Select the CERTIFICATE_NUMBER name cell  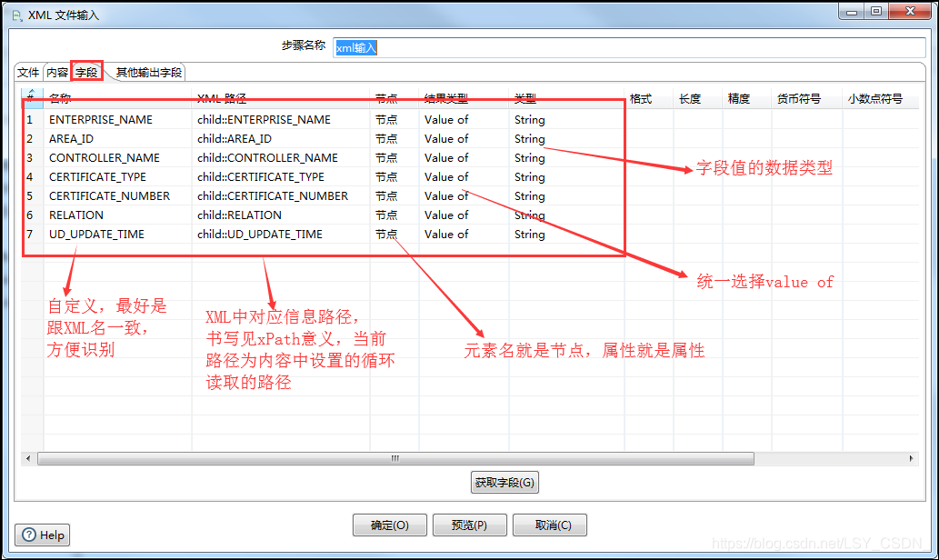(117, 196)
